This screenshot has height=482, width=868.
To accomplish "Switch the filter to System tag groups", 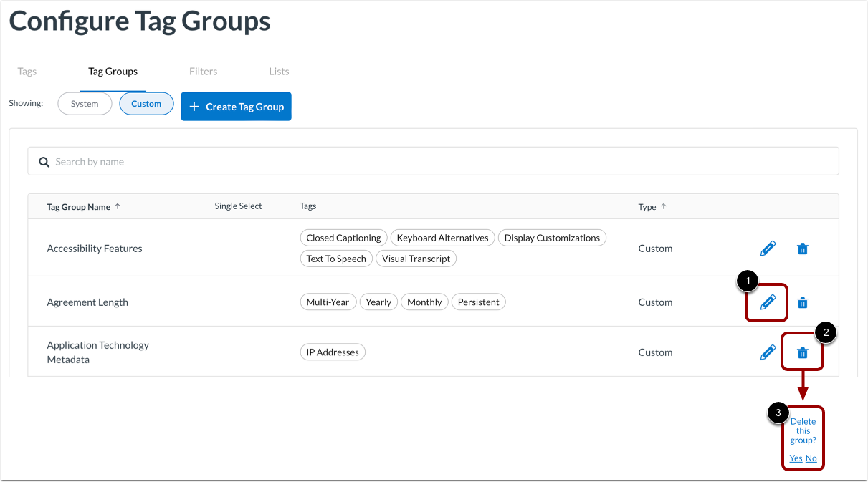I will click(x=85, y=103).
